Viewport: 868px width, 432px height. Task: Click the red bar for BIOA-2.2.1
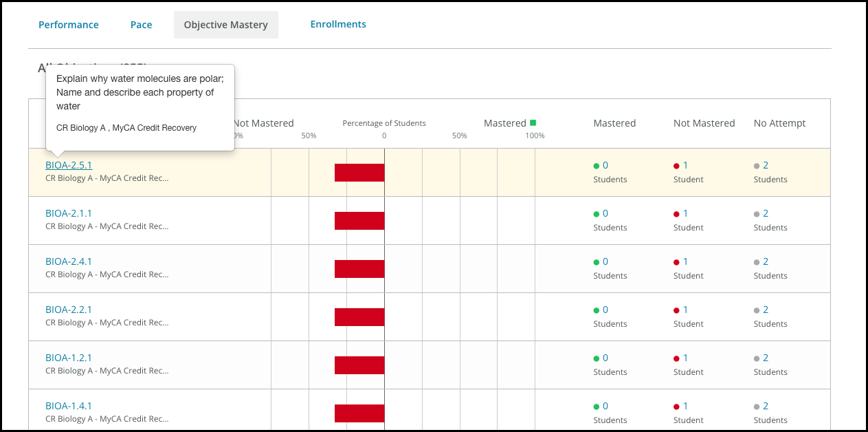click(x=359, y=317)
